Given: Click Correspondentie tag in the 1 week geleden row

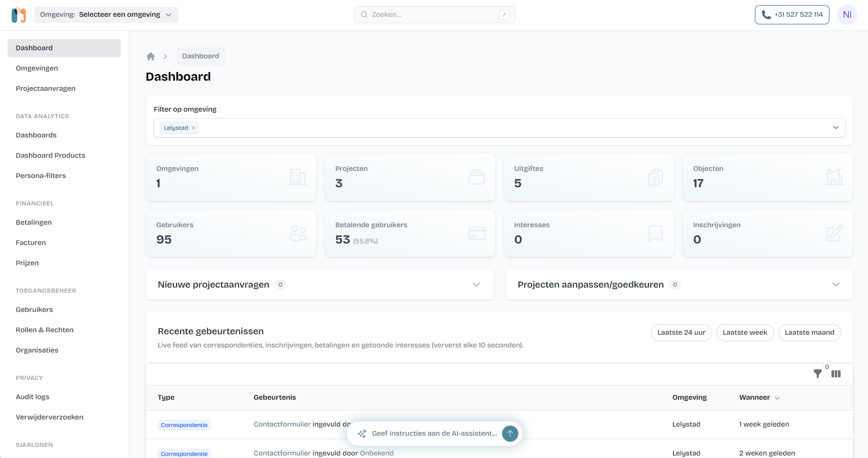Looking at the screenshot, I should (x=184, y=425).
